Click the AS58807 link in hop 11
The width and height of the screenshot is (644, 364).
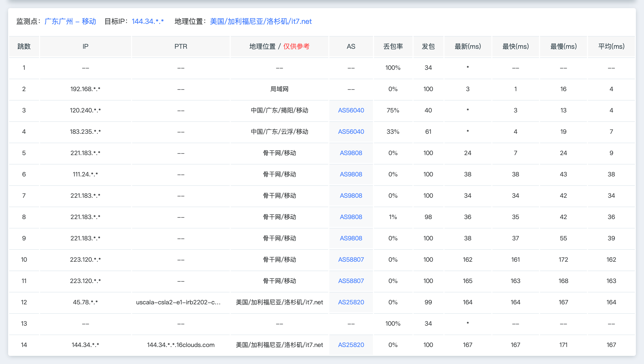pyautogui.click(x=351, y=281)
